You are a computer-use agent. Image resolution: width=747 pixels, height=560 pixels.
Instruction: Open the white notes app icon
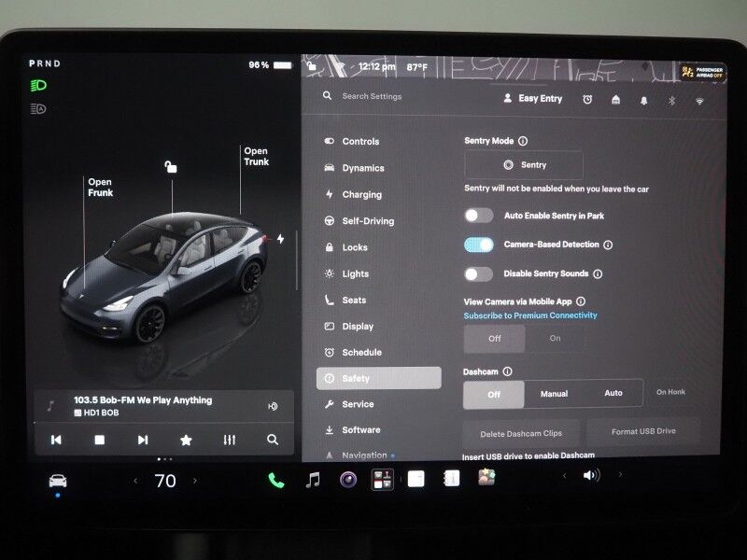416,479
